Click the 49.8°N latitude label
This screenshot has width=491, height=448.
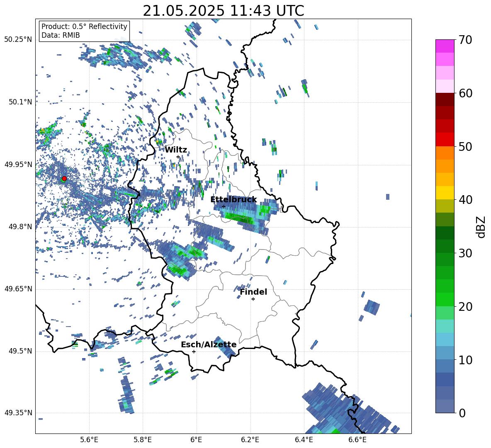tap(20, 227)
